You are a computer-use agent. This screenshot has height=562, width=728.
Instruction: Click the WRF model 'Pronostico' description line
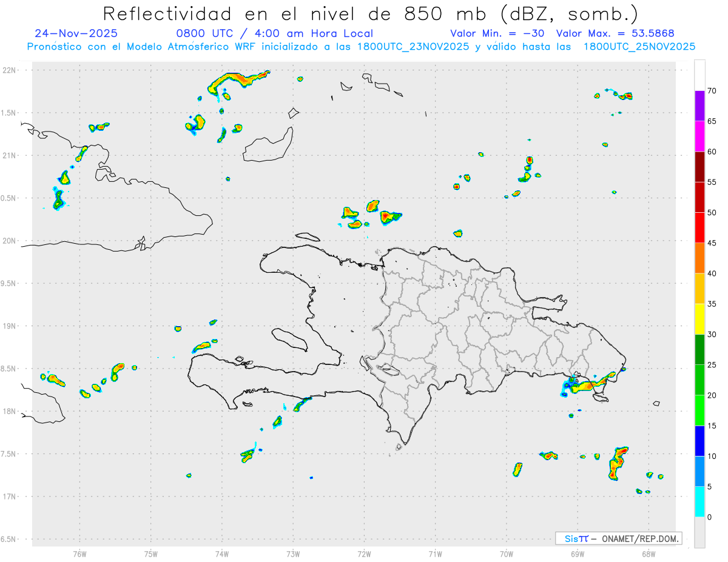361,46
